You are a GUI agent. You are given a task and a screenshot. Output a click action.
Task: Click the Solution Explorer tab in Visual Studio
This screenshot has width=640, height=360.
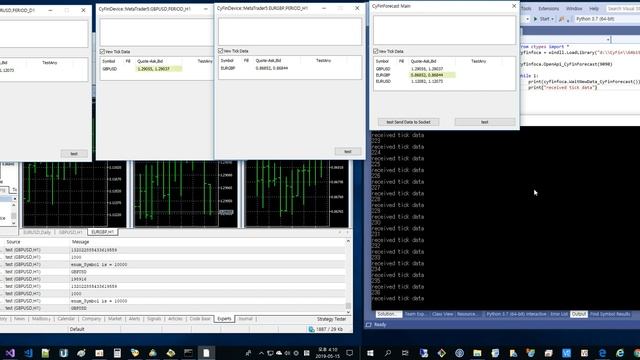tap(388, 314)
